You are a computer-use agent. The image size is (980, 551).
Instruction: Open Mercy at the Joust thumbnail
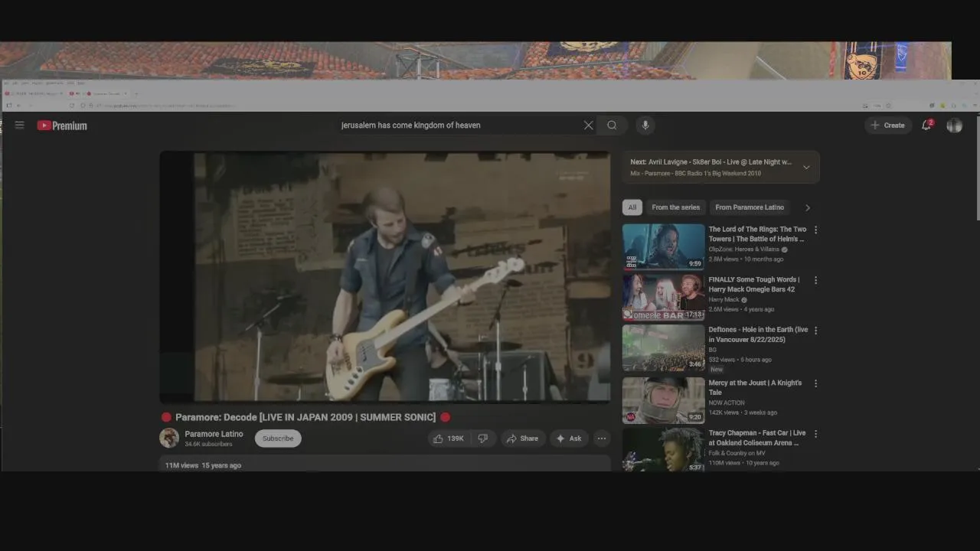pos(663,400)
